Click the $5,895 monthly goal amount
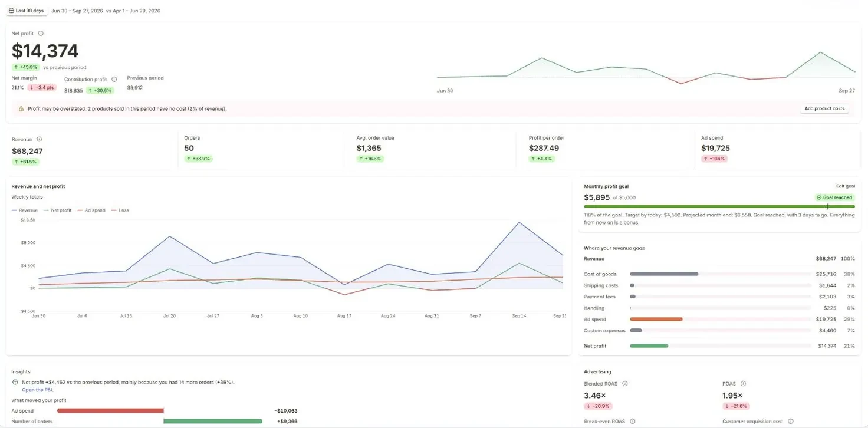The image size is (868, 428). (x=597, y=197)
